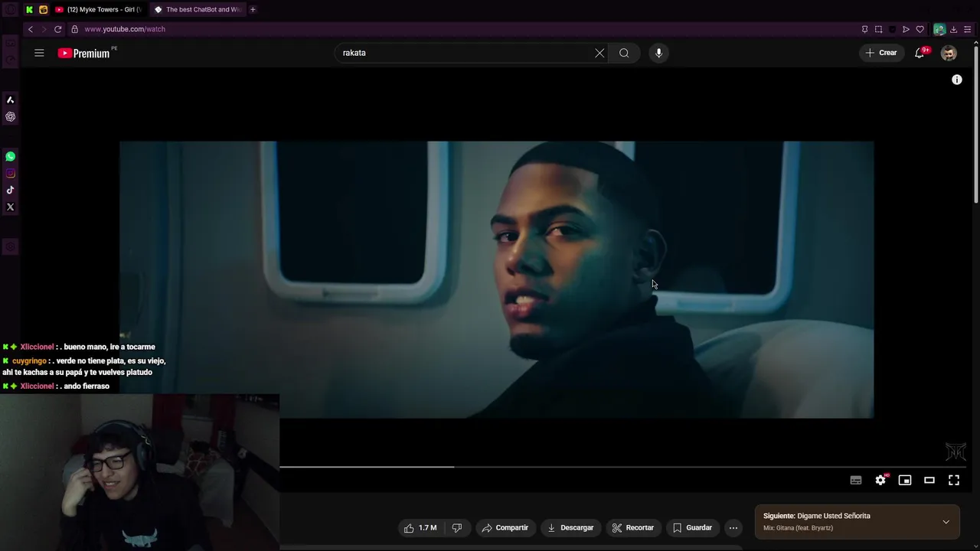Image resolution: width=980 pixels, height=551 pixels.
Task: Expand the Siguiente playlist panel
Action: 946,522
